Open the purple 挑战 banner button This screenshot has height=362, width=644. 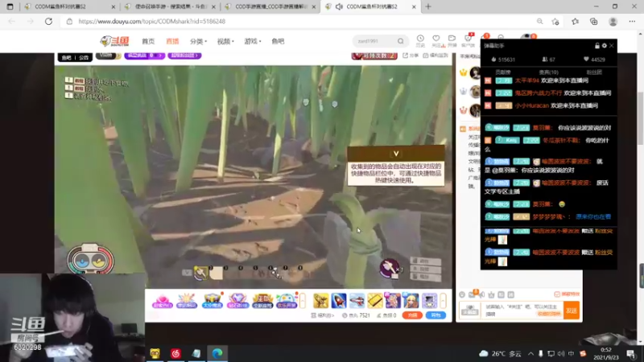tap(145, 55)
